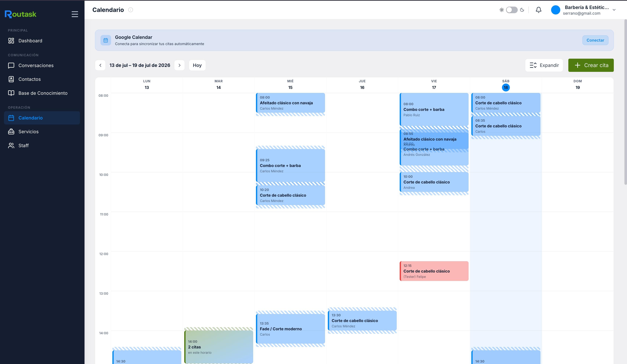The width and height of the screenshot is (627, 364).
Task: Select Sunday 19 column header
Action: coord(577,85)
